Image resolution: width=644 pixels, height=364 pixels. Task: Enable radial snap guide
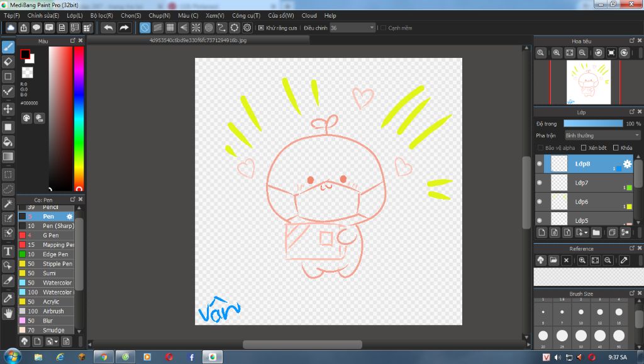pos(196,28)
